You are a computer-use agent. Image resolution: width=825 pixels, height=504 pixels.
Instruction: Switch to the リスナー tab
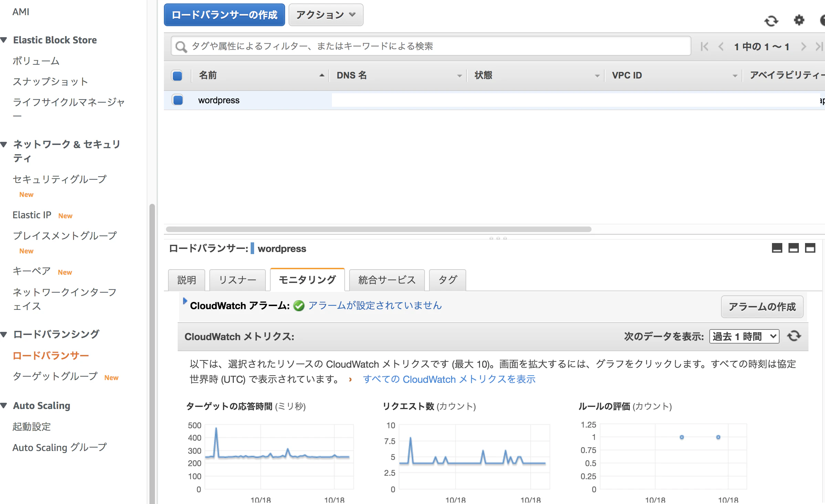point(238,280)
